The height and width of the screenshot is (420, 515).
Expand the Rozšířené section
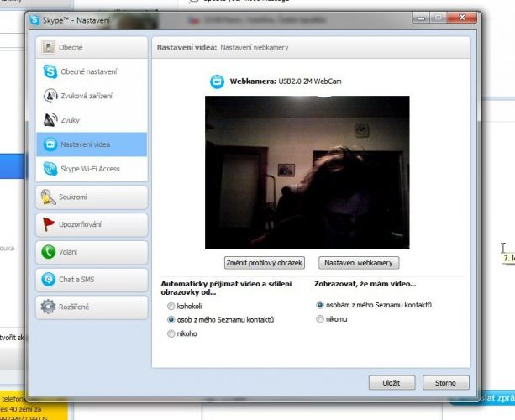[x=92, y=307]
